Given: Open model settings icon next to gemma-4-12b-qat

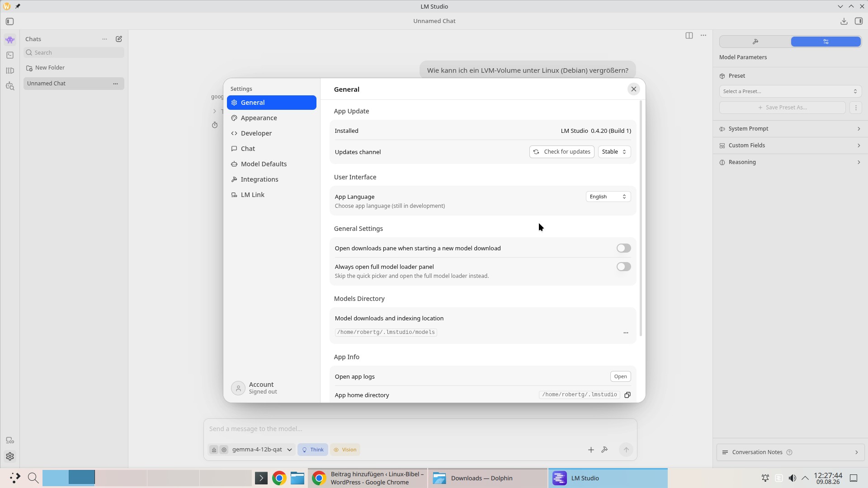Looking at the screenshot, I should pyautogui.click(x=224, y=450).
